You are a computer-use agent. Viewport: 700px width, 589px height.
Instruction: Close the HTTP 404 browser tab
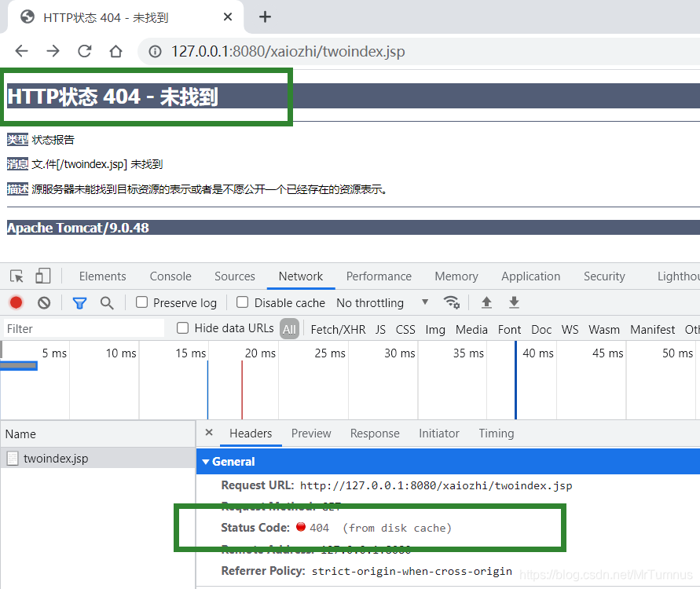[x=228, y=17]
